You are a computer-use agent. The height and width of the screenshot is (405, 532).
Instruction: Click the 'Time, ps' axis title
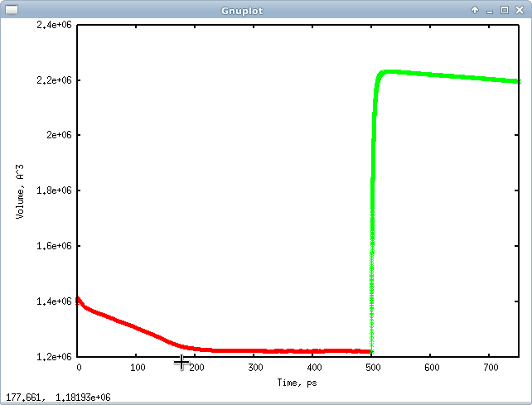click(297, 383)
